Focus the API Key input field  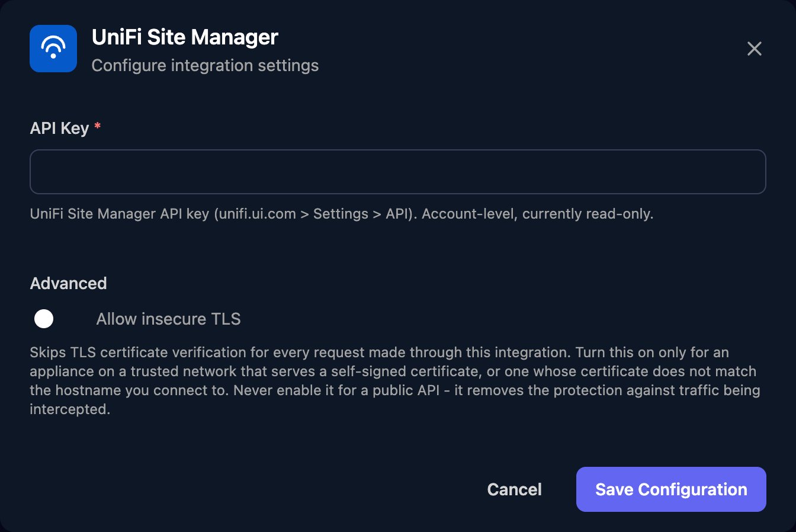coord(398,172)
